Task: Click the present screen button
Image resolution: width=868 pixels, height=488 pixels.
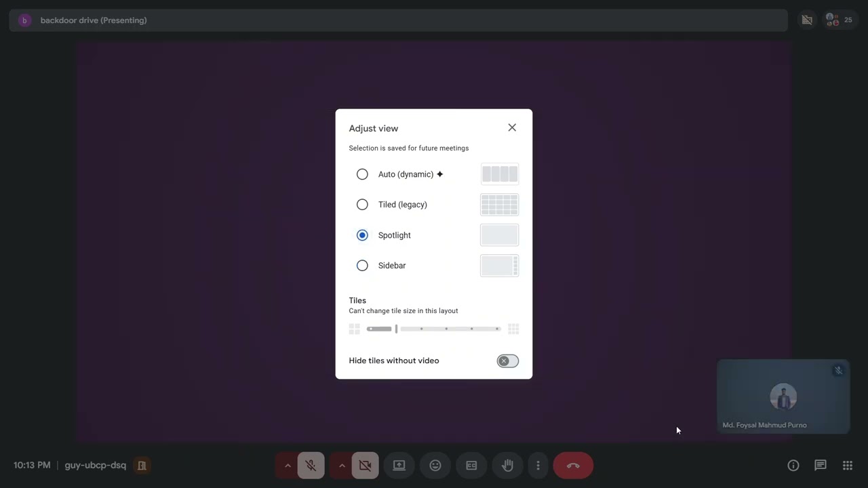Action: (x=399, y=466)
